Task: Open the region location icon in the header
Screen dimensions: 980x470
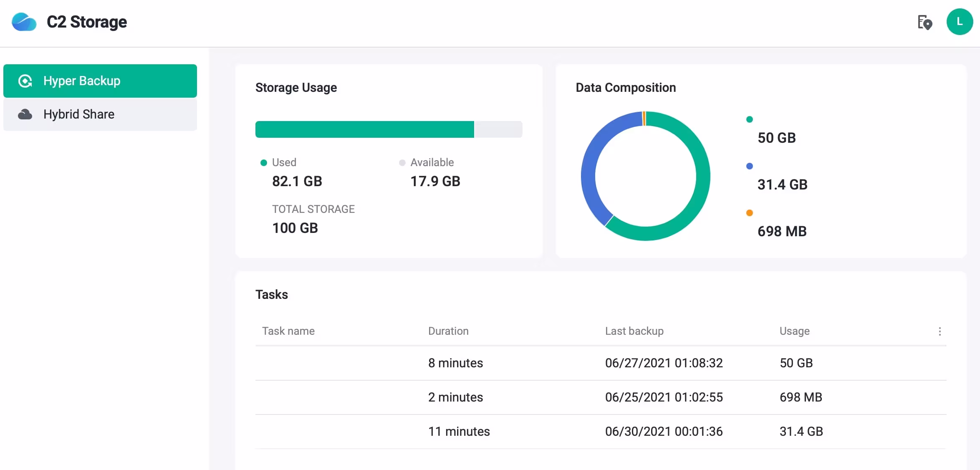Action: [924, 23]
